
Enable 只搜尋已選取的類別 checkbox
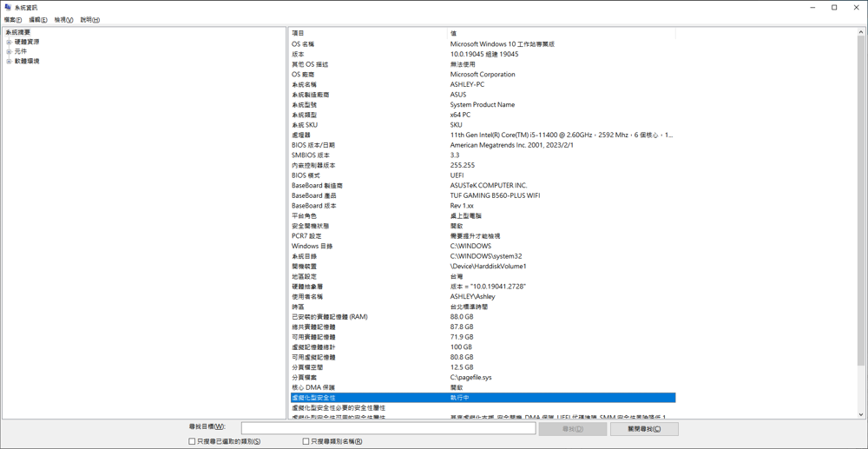192,441
